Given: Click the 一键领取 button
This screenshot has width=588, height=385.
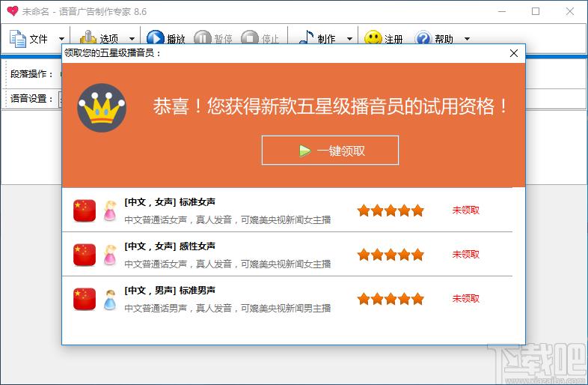Looking at the screenshot, I should pyautogui.click(x=330, y=151).
